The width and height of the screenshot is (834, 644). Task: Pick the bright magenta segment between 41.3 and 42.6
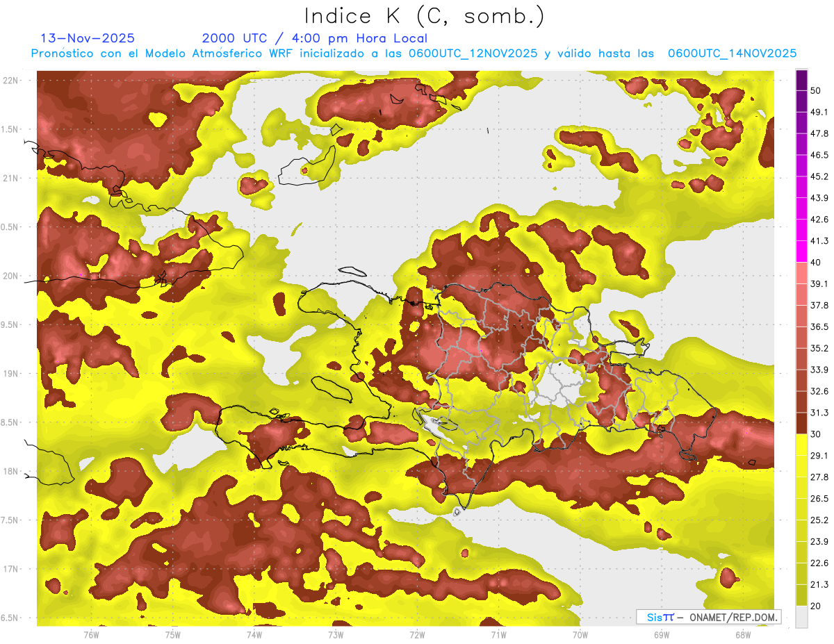point(801,231)
